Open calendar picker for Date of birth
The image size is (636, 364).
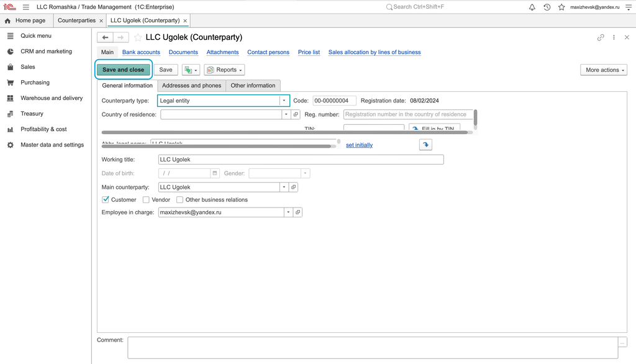point(215,173)
